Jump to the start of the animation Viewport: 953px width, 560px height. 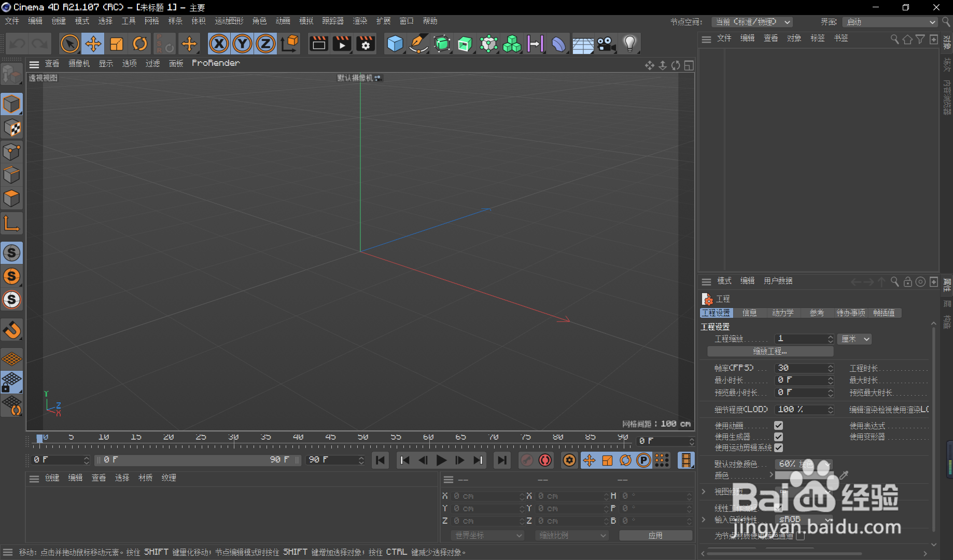tap(380, 460)
